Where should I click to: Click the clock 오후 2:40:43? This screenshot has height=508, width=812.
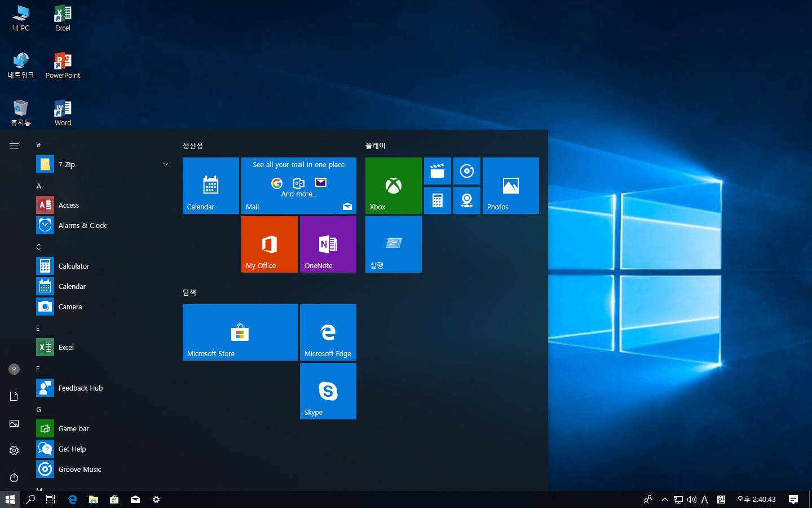tap(756, 500)
